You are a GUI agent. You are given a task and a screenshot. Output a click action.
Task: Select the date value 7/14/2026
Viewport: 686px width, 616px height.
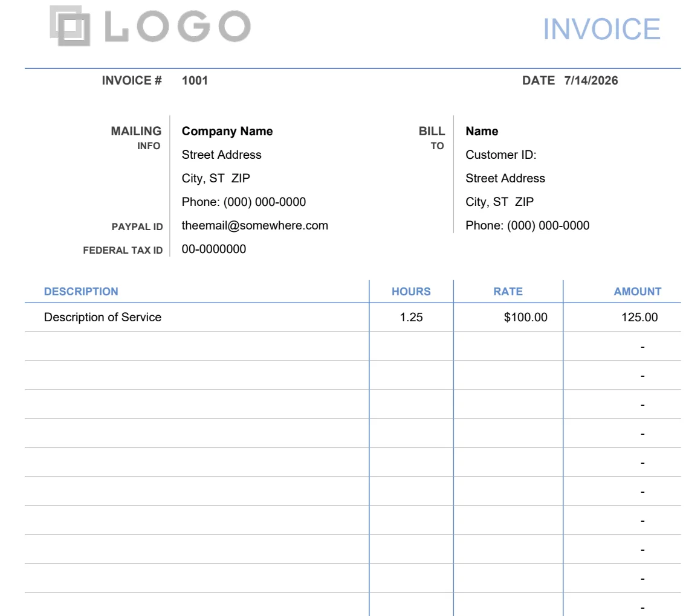(x=591, y=80)
